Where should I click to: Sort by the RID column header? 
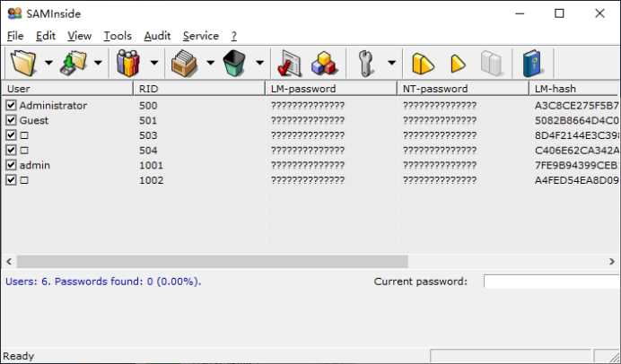coord(199,89)
